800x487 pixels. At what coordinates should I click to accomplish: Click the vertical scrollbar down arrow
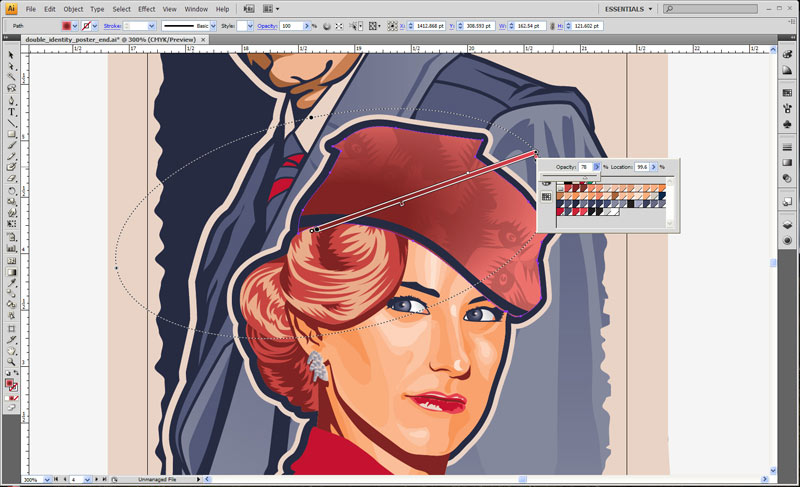point(773,471)
